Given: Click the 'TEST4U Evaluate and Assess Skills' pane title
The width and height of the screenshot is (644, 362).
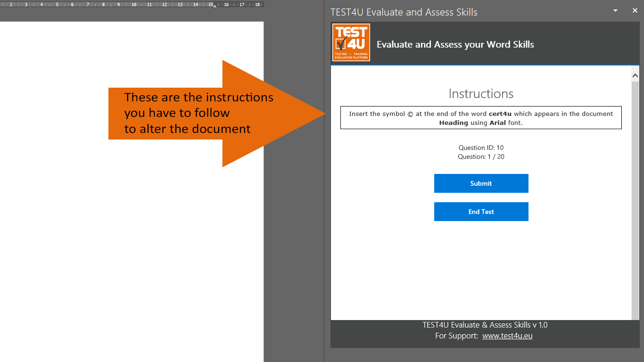Looking at the screenshot, I should point(404,12).
